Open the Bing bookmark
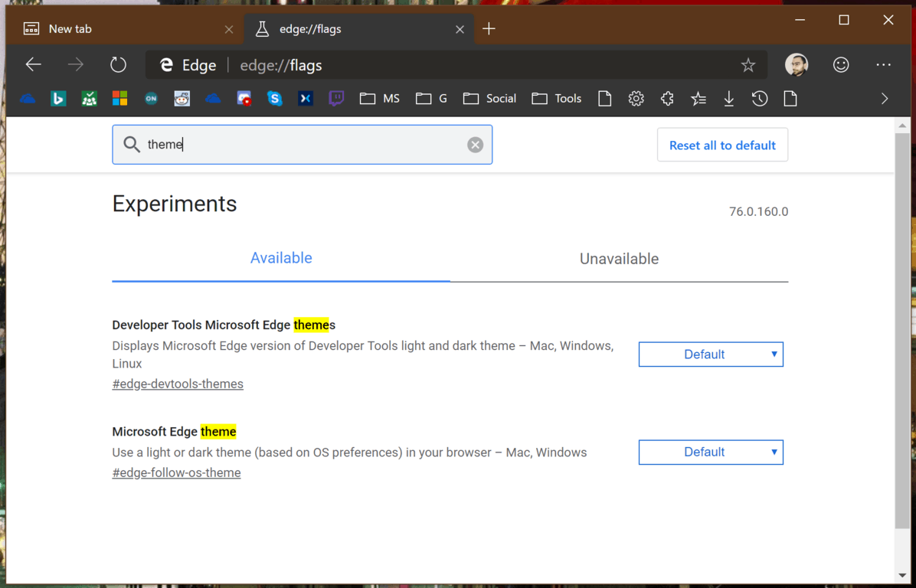The image size is (916, 588). [x=58, y=99]
